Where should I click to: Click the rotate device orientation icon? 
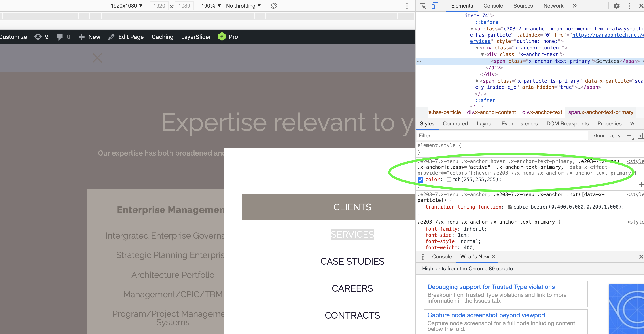click(x=274, y=6)
